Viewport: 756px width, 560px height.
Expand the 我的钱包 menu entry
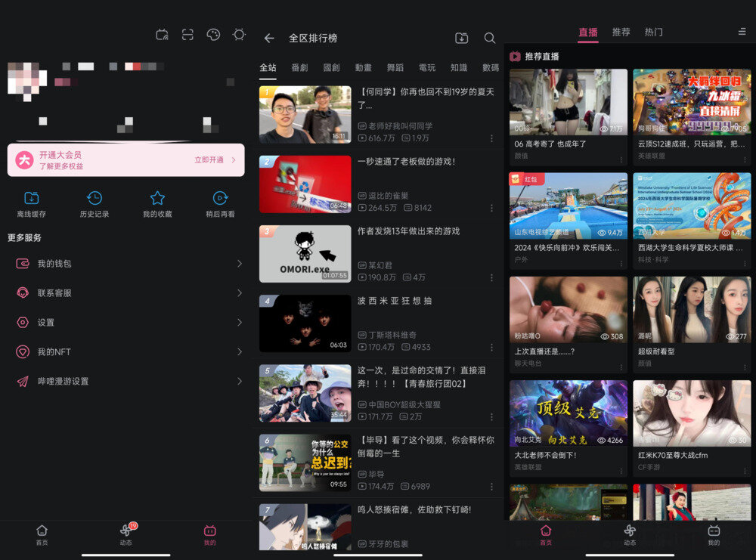click(125, 263)
